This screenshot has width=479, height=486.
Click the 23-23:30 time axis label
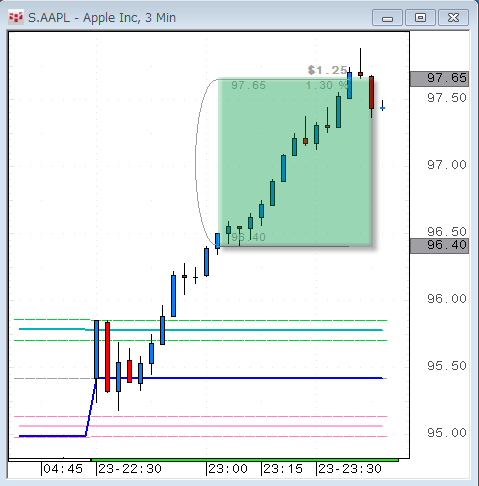350,469
